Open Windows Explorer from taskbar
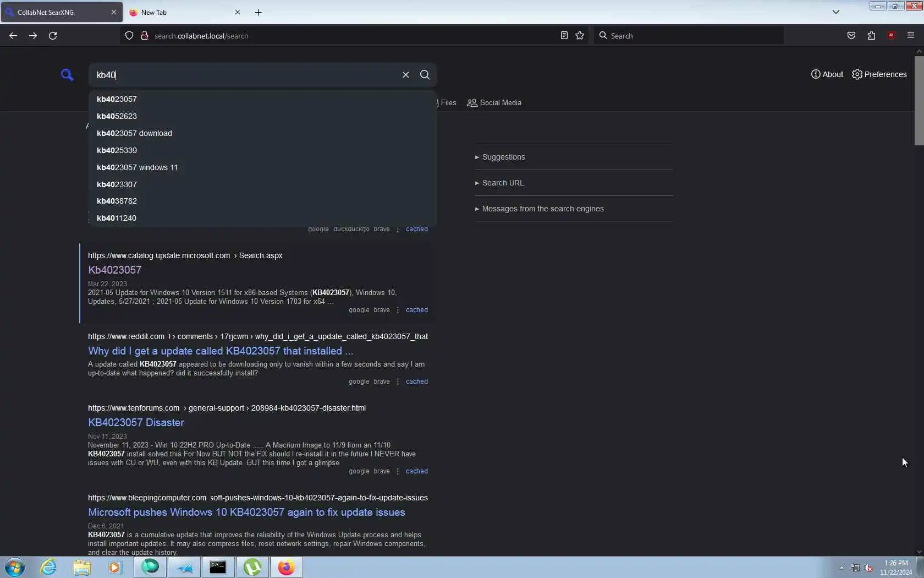This screenshot has width=924, height=578. coord(82,568)
